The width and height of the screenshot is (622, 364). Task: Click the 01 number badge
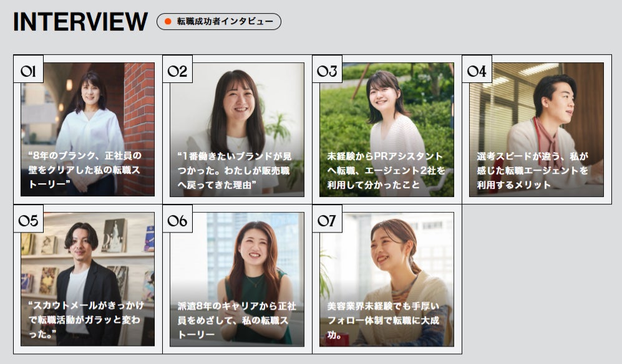pos(29,71)
